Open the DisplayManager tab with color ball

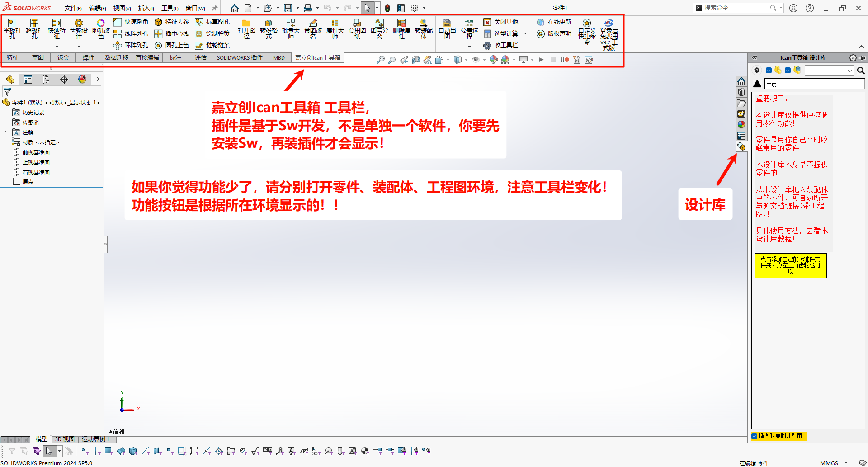[x=82, y=80]
